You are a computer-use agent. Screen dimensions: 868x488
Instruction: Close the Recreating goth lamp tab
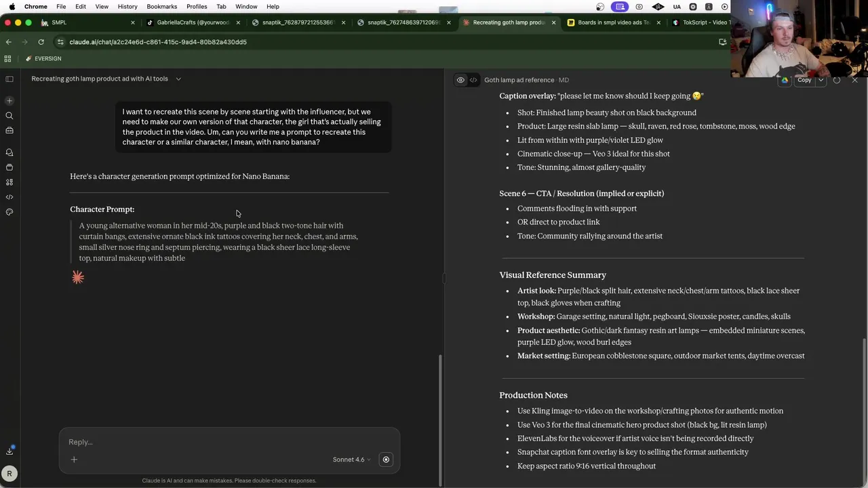click(553, 22)
